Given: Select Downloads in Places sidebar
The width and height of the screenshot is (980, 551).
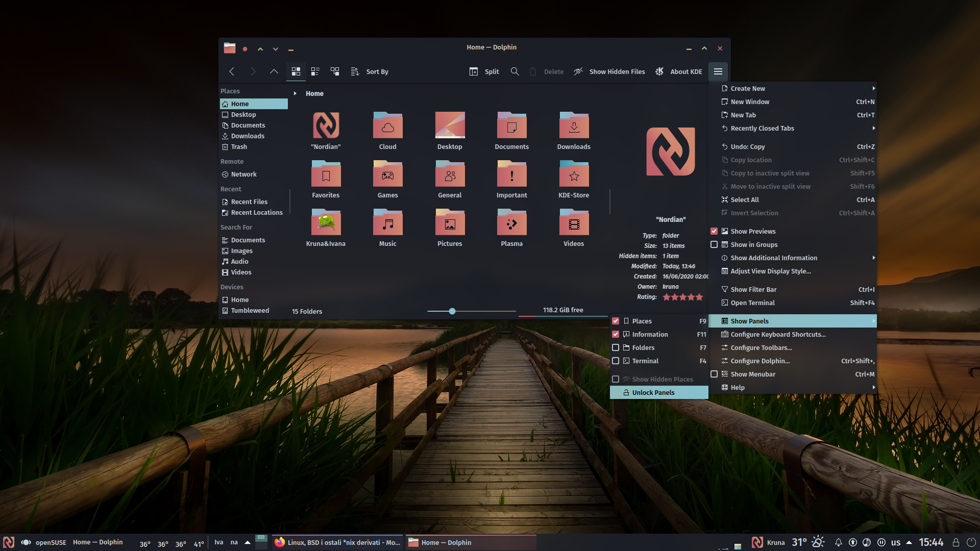Looking at the screenshot, I should [x=254, y=136].
